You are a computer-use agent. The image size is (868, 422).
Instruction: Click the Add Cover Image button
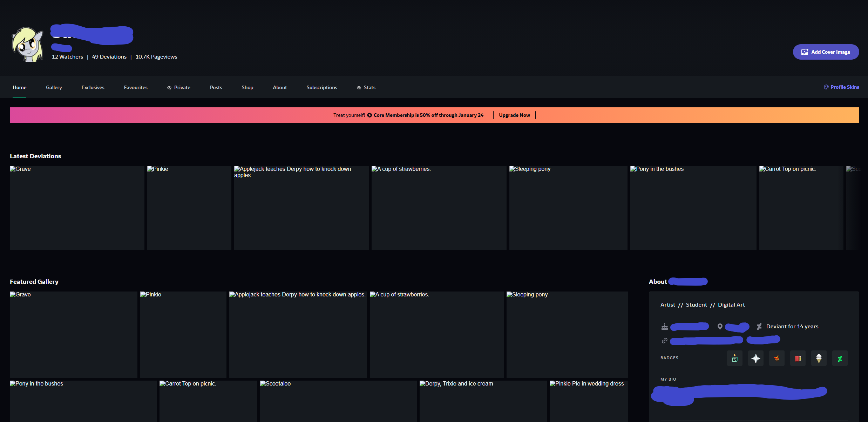tap(826, 52)
